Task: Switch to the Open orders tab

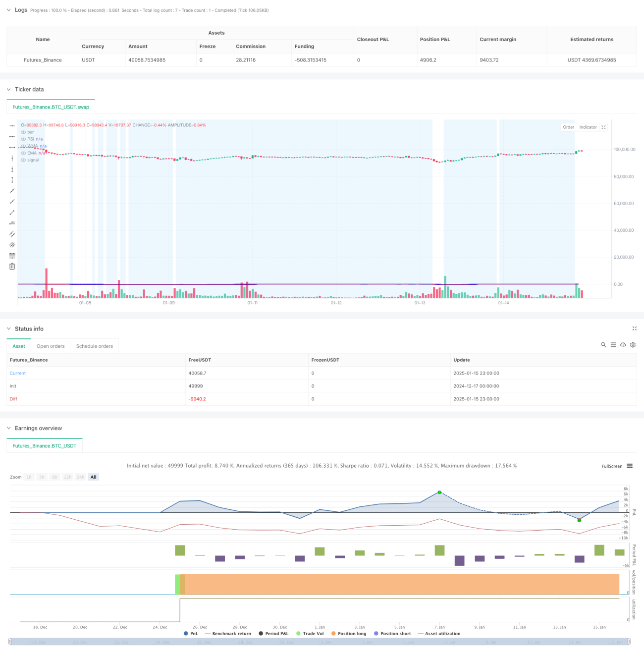Action: point(51,346)
